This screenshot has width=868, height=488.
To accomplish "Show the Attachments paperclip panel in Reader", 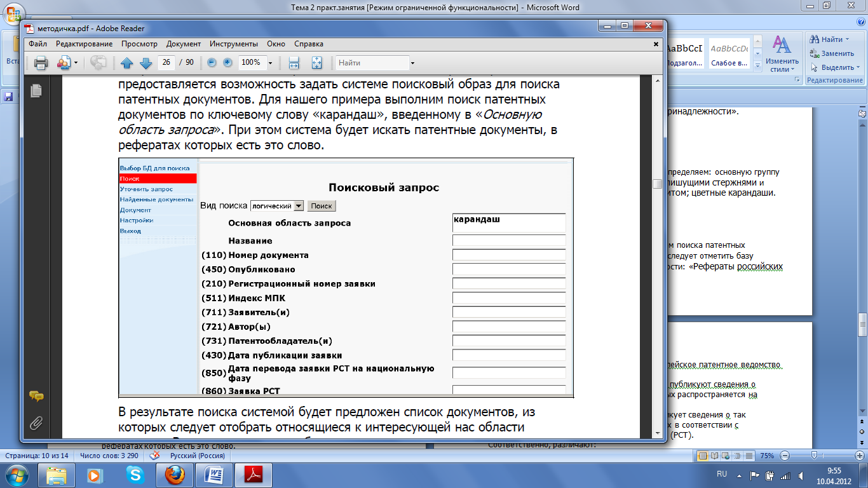I will click(x=36, y=422).
